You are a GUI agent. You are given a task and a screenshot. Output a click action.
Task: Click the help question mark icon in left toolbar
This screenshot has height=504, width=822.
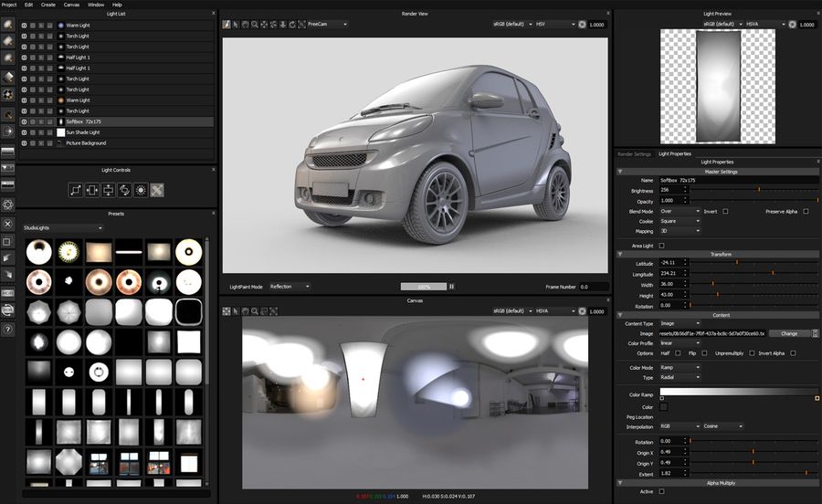[8, 329]
